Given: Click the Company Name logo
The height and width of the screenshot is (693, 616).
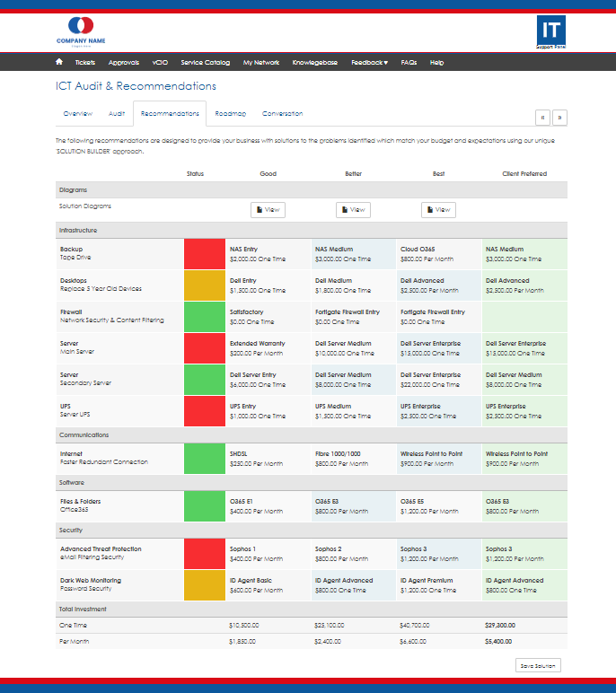Looking at the screenshot, I should coord(81,31).
